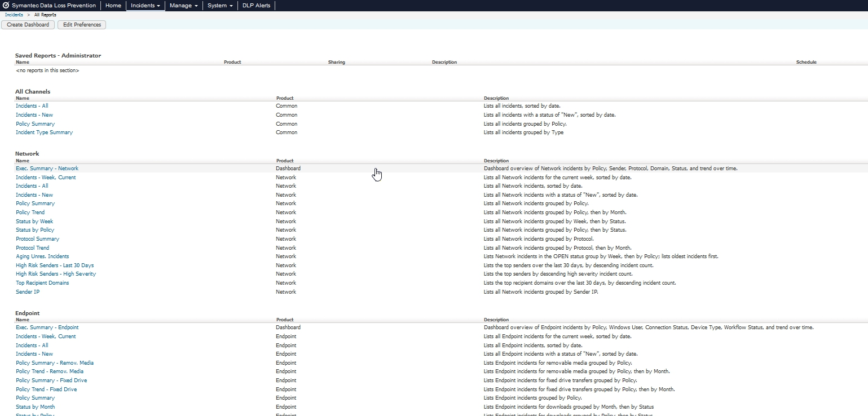
Task: Open the Incident Type Summary report
Action: point(45,132)
